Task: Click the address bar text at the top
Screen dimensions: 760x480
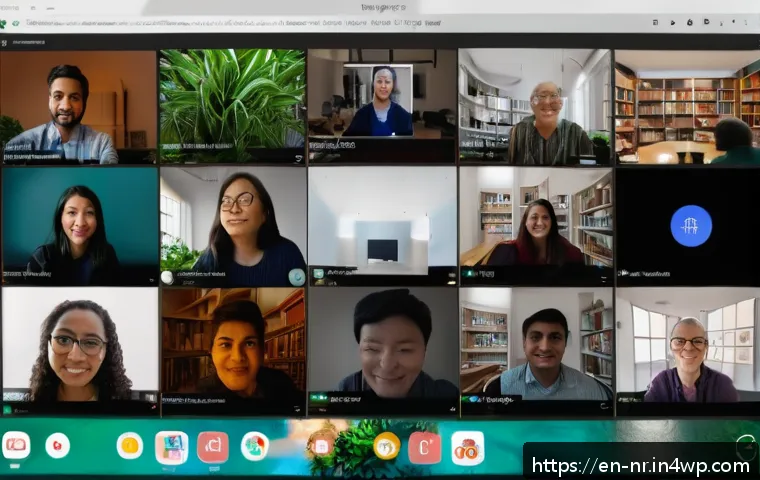Action: tap(233, 23)
